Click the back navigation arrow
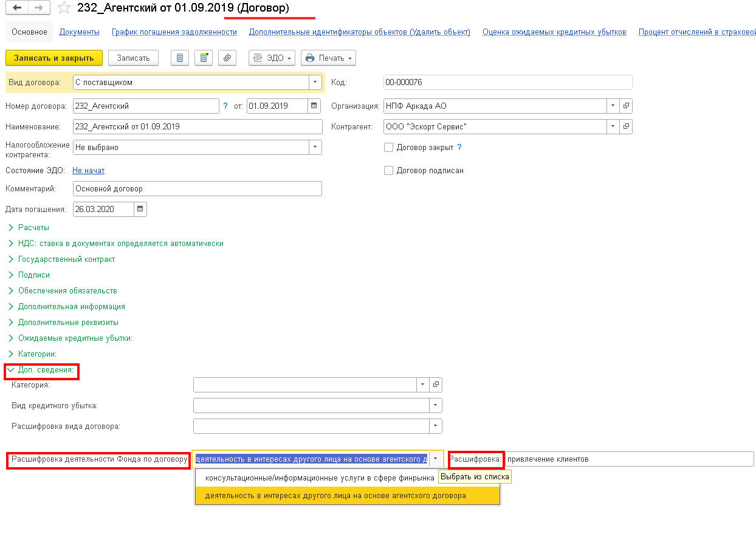Screen dimensions: 756x534 point(16,8)
